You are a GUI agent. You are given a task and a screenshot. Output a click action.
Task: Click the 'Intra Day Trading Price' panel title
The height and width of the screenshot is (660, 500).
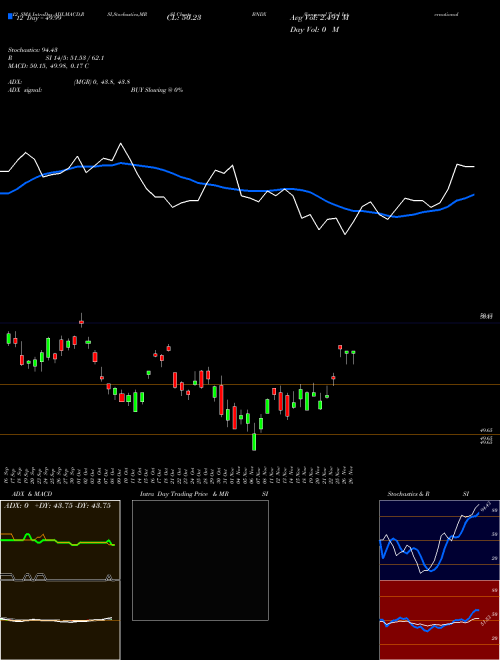pyautogui.click(x=174, y=494)
